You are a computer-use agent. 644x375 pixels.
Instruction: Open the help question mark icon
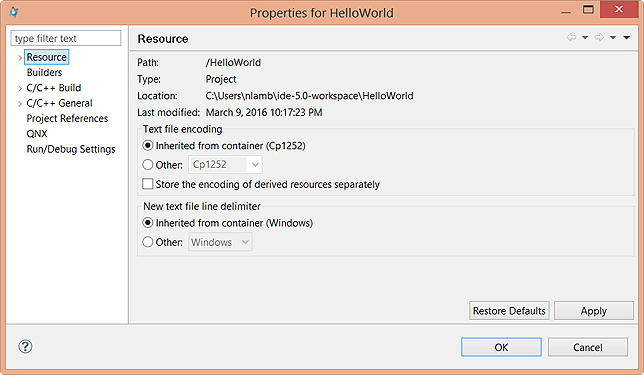pos(25,346)
